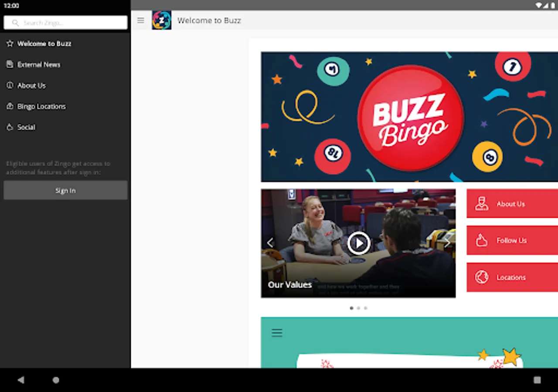Click the star icon beside Welcome to Buzz
The height and width of the screenshot is (392, 558).
pos(10,44)
